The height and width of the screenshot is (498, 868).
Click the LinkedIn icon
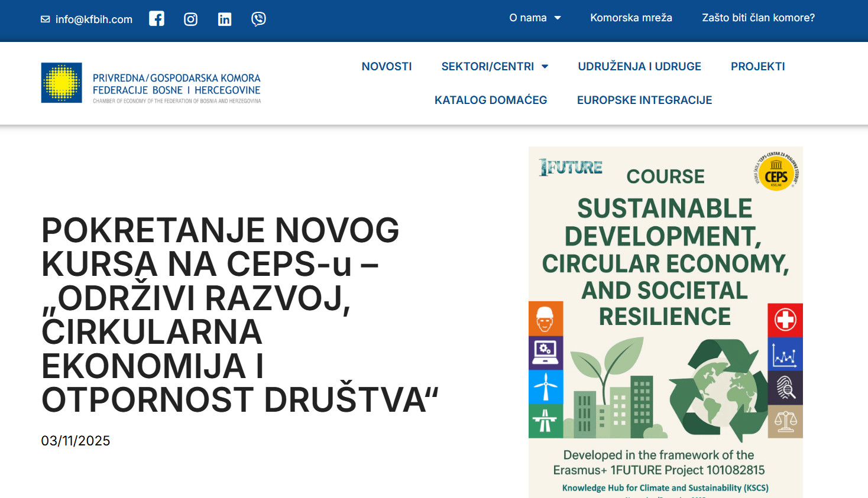(225, 19)
